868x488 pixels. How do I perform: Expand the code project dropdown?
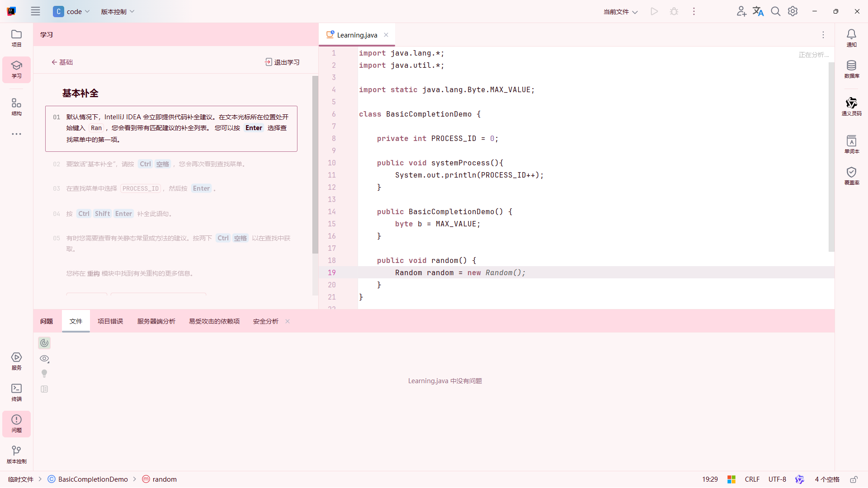(72, 12)
